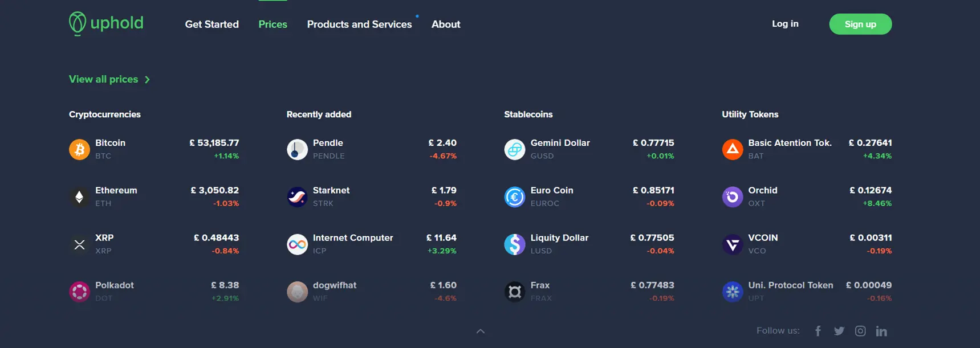Click dogwifhat price £ 1.60
This screenshot has height=348, width=980.
coord(444,285)
